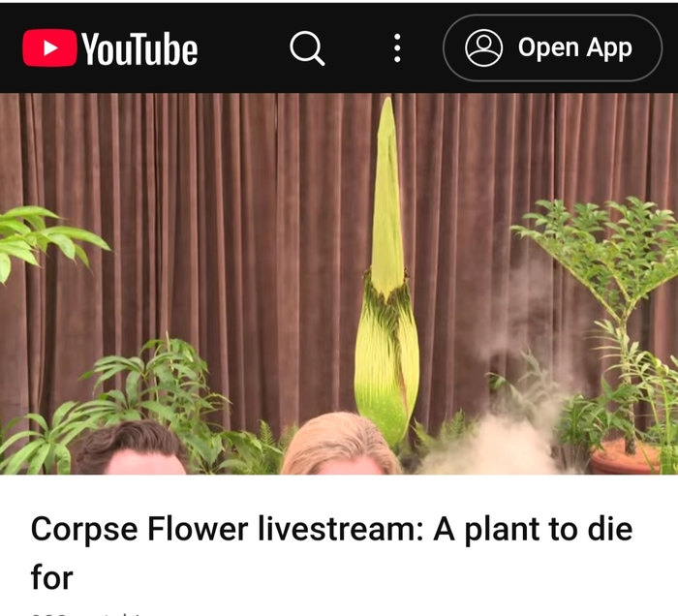The image size is (678, 616).
Task: Tap the empty header area beside search icon
Action: (x=243, y=48)
